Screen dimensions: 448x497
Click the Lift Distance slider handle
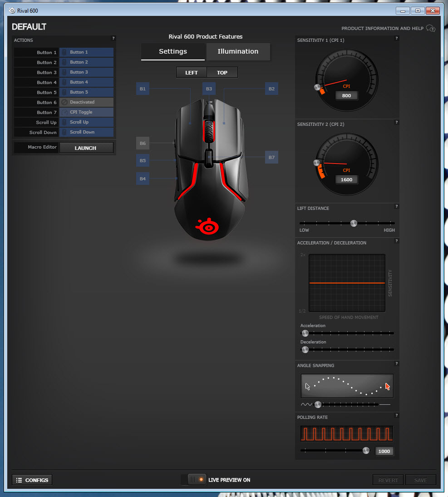tap(354, 223)
